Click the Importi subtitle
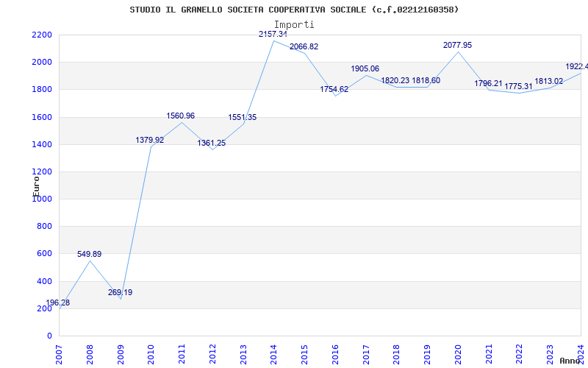Screen dimensions: 588x368 (x=294, y=25)
